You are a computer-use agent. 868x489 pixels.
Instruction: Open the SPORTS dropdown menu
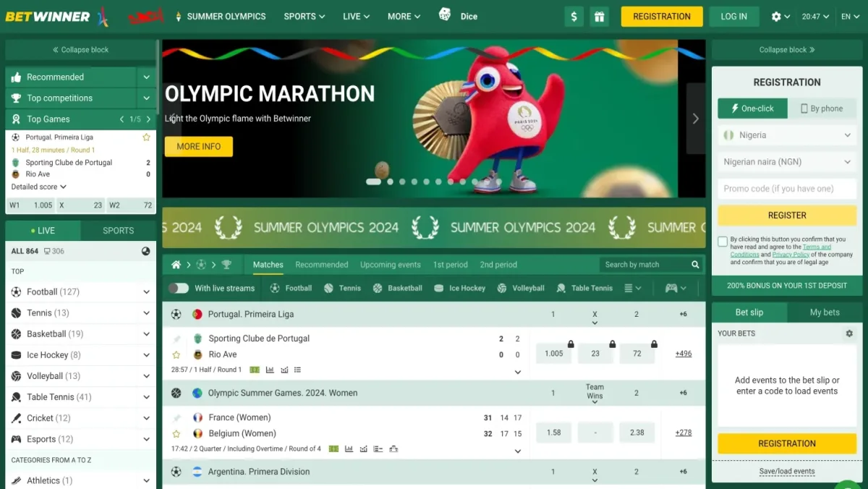point(305,17)
